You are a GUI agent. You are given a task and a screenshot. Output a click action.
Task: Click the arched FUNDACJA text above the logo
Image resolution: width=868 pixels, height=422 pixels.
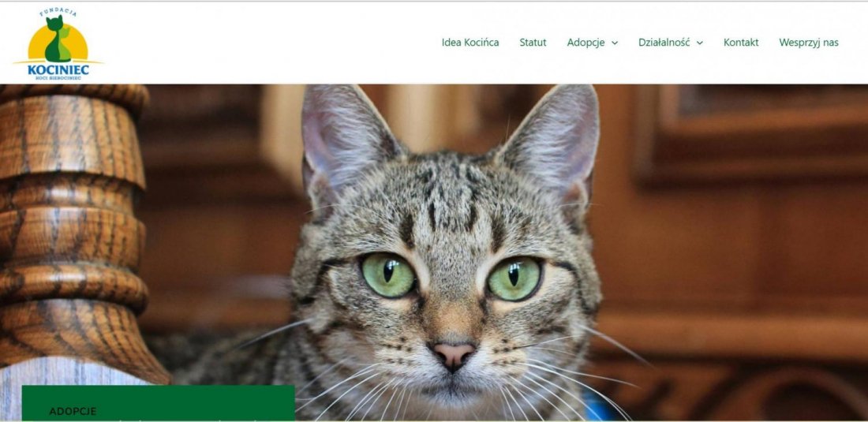click(x=58, y=13)
